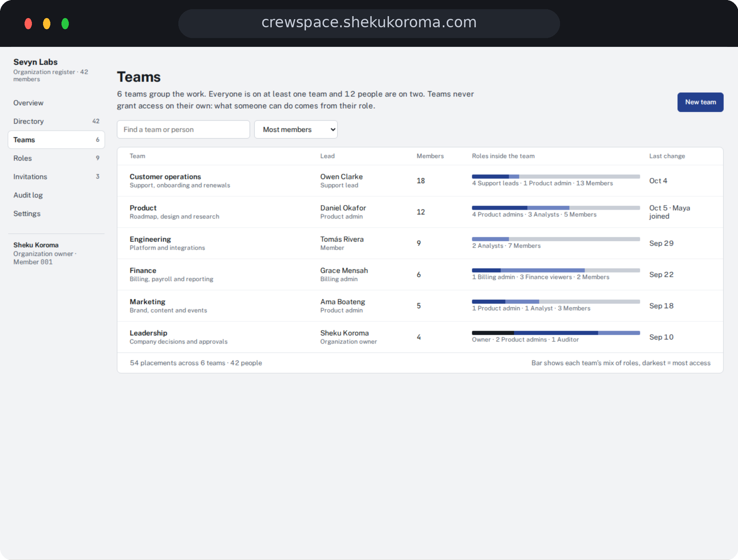Open the Audit log

[56, 195]
